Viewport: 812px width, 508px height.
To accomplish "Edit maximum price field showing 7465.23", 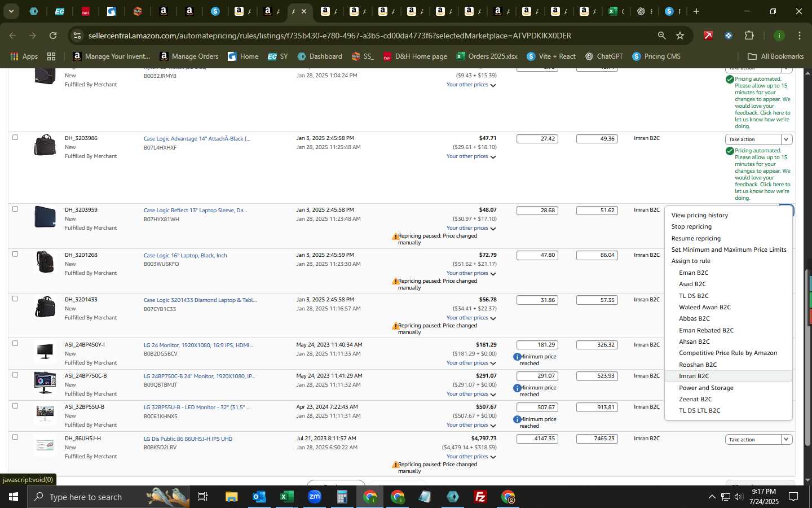I will click(x=597, y=439).
